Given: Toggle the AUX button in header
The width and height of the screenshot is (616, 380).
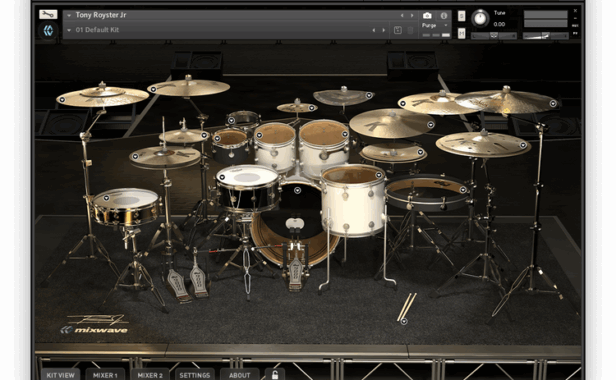Looking at the screenshot, I should point(575,26).
